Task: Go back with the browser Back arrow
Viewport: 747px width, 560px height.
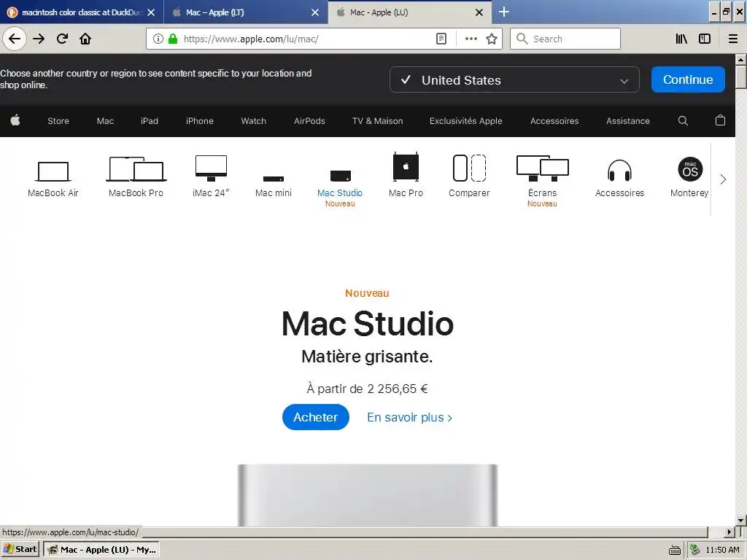Action: (x=15, y=39)
